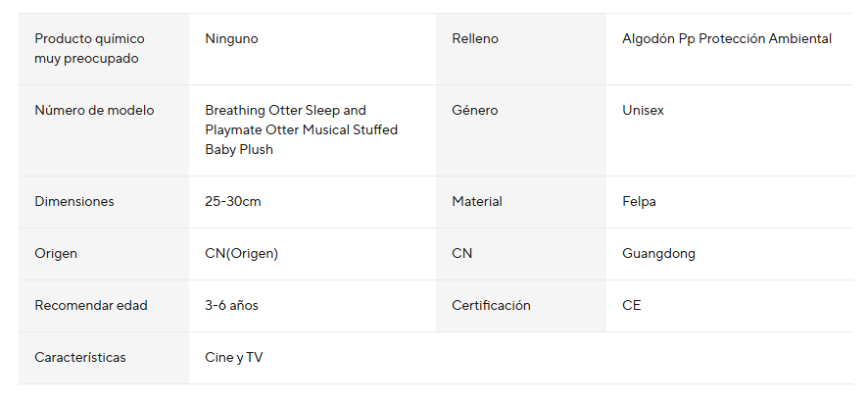This screenshot has width=868, height=406.
Task: Click the 'Relleno' label cell
Action: (475, 39)
